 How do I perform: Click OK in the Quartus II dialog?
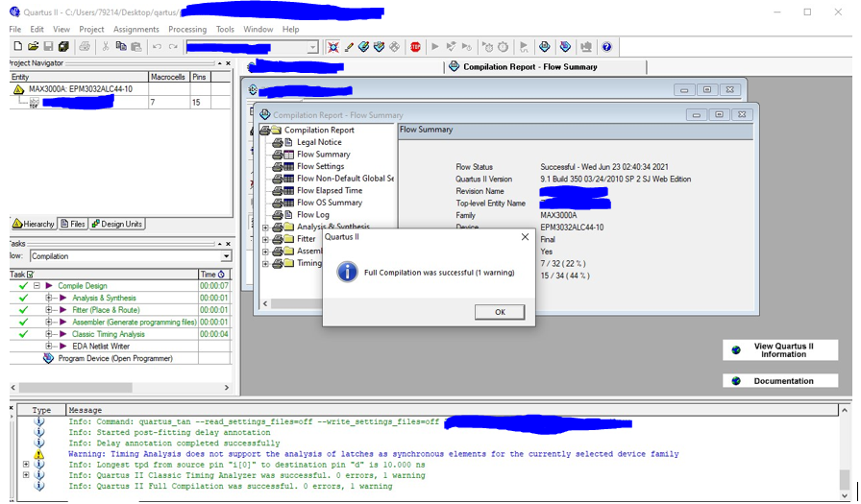500,312
